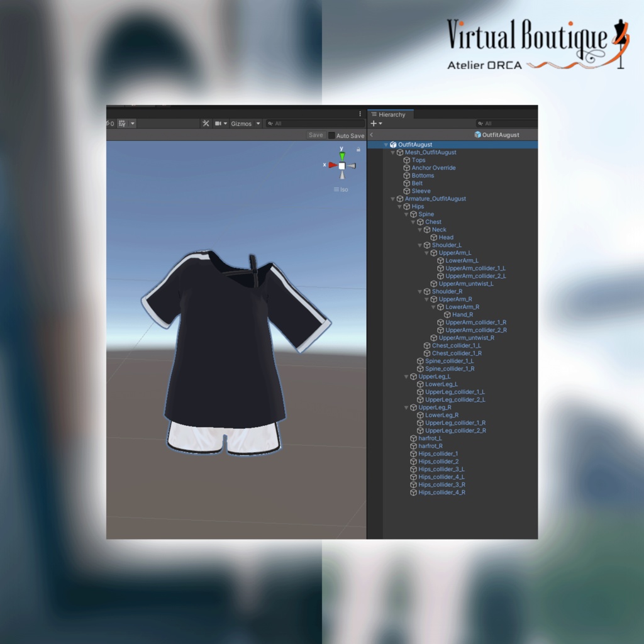
Task: Collapse the Spine bone expander arrow
Action: coord(406,214)
